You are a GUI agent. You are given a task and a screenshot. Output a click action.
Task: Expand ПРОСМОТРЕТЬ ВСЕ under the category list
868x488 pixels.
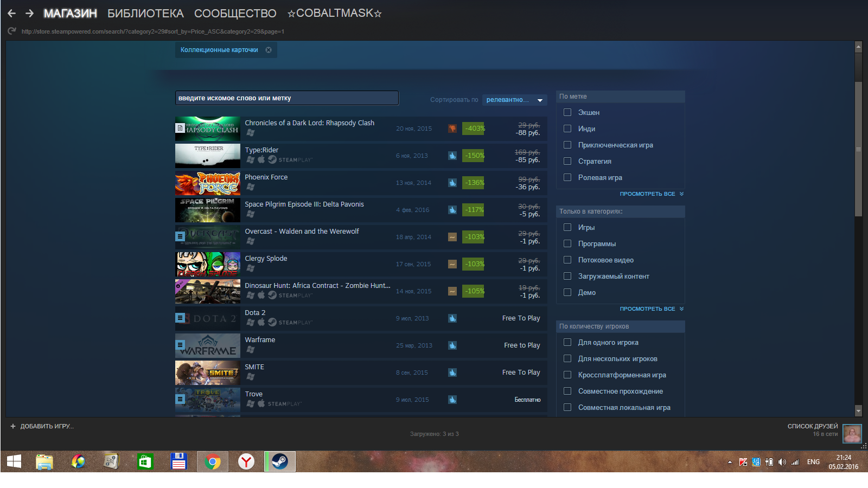point(652,309)
